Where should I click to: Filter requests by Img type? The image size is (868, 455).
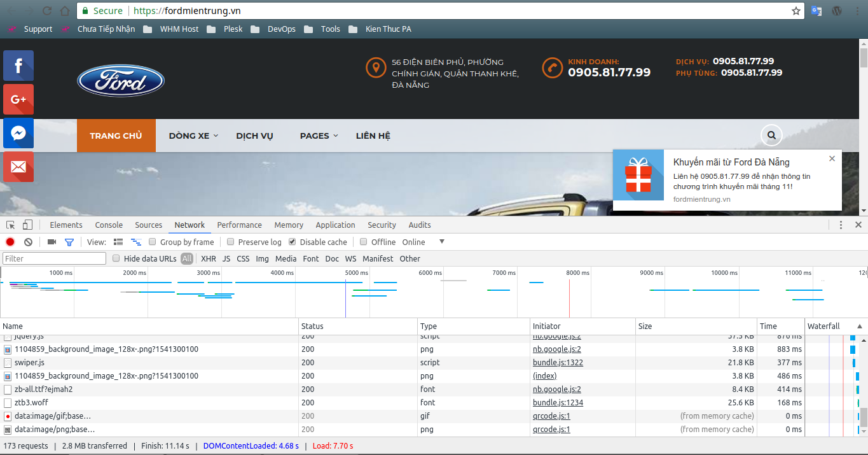coord(263,258)
